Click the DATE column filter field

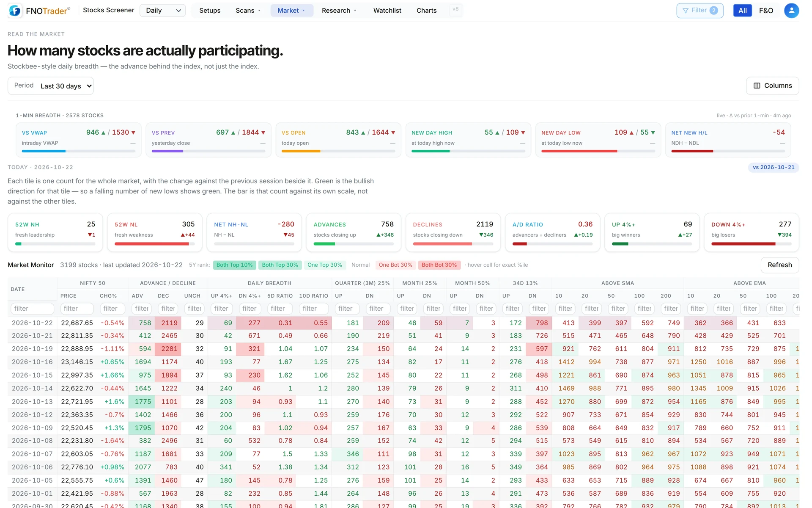pos(32,309)
